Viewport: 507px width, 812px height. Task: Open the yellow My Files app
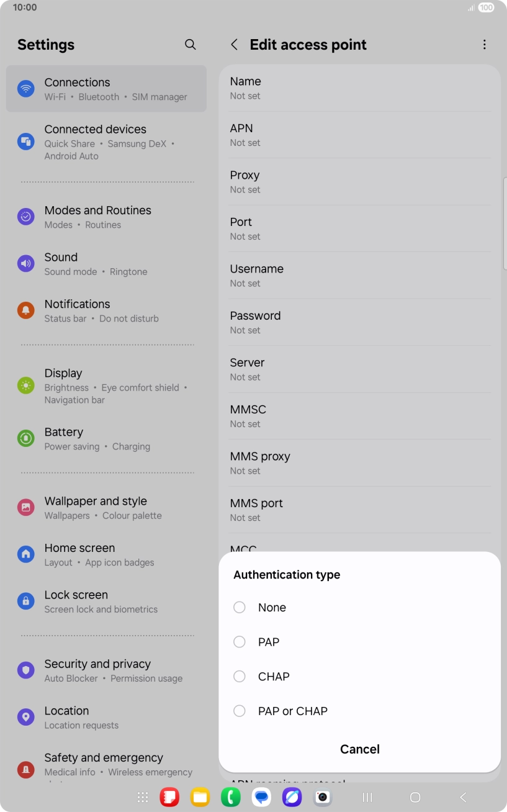pyautogui.click(x=200, y=797)
